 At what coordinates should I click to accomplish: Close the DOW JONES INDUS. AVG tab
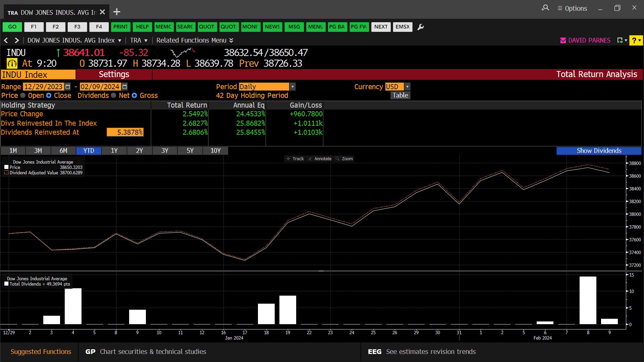tap(103, 12)
